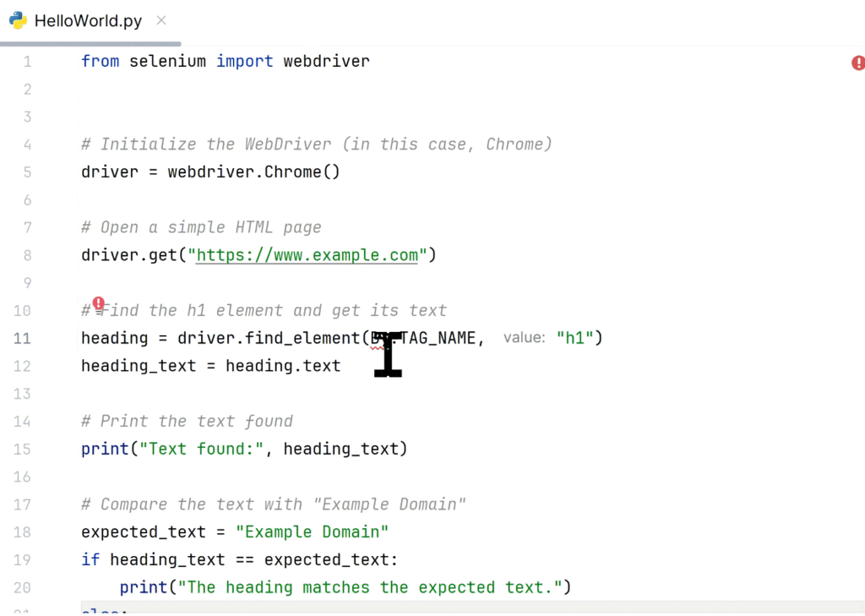The width and height of the screenshot is (865, 616).
Task: Click 'driver.get' on line 8
Action: tap(129, 255)
